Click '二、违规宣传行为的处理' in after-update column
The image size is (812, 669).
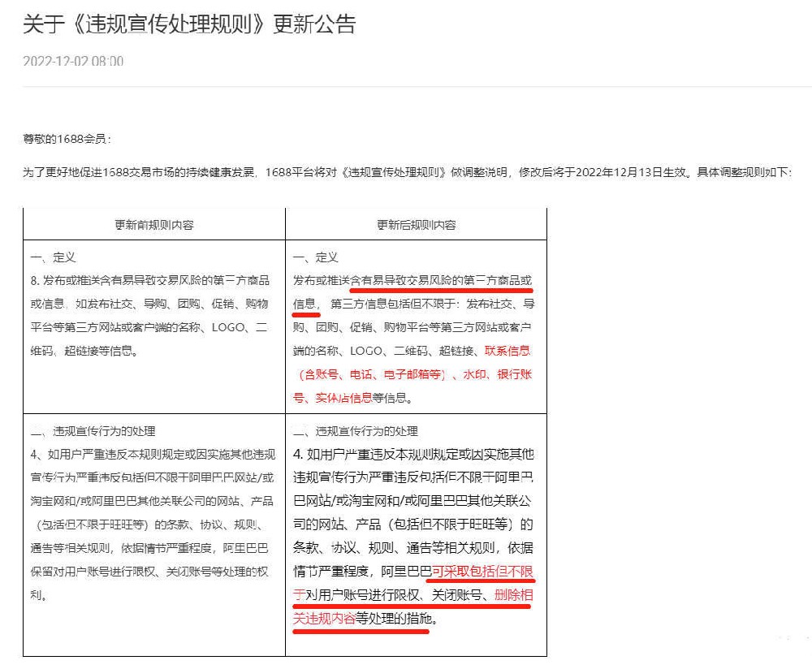356,431
